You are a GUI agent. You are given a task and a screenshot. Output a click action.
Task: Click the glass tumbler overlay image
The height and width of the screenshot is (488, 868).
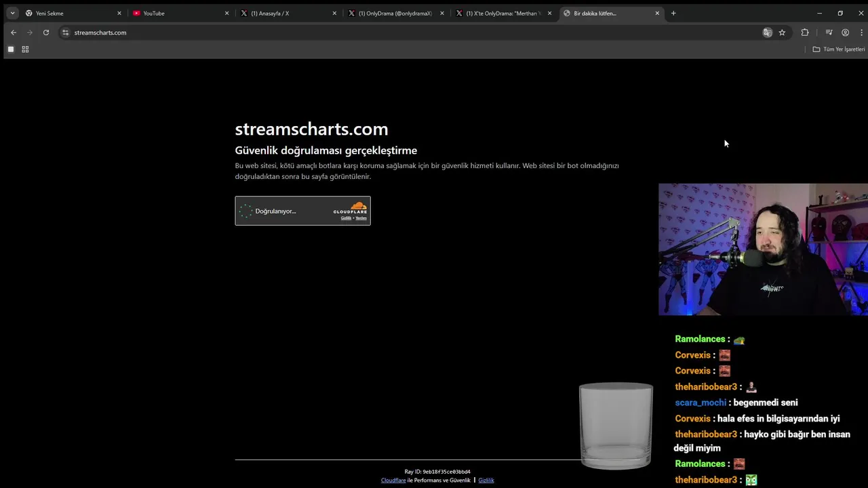pyautogui.click(x=616, y=426)
